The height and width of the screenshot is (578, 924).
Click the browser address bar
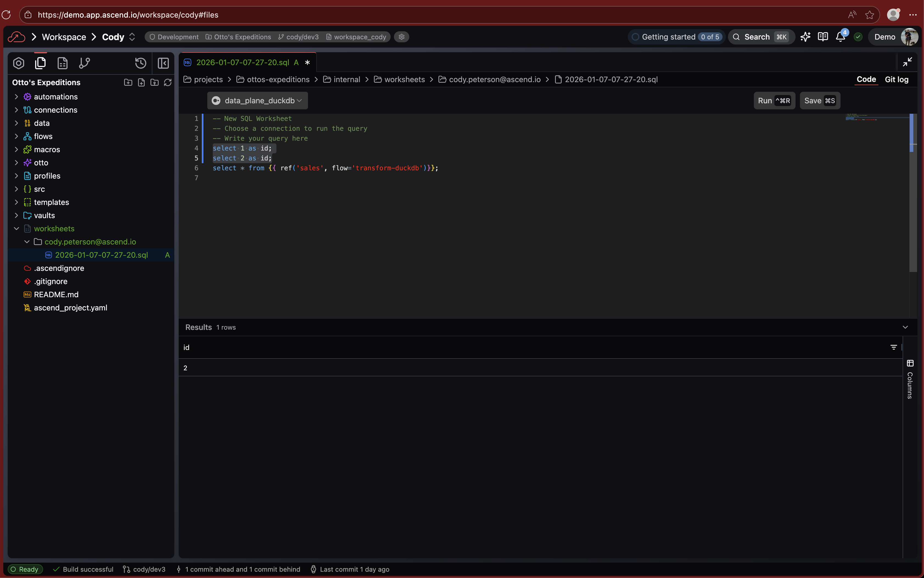point(128,15)
